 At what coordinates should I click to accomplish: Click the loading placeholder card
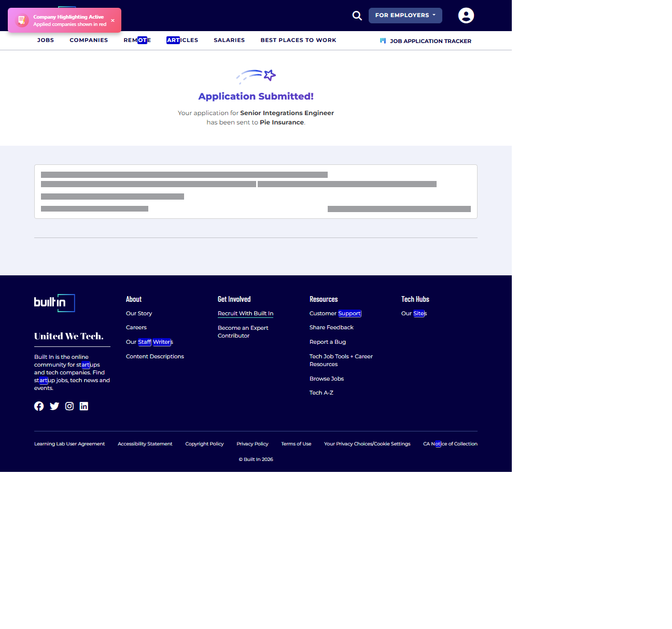tap(256, 191)
